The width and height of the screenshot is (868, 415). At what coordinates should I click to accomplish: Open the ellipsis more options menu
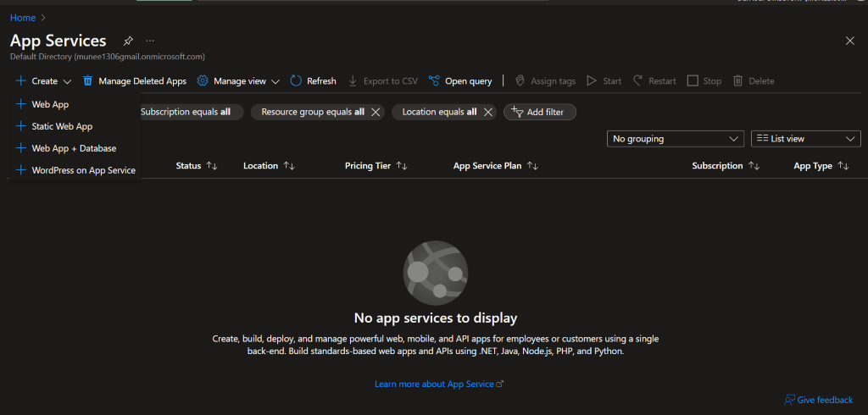point(150,41)
